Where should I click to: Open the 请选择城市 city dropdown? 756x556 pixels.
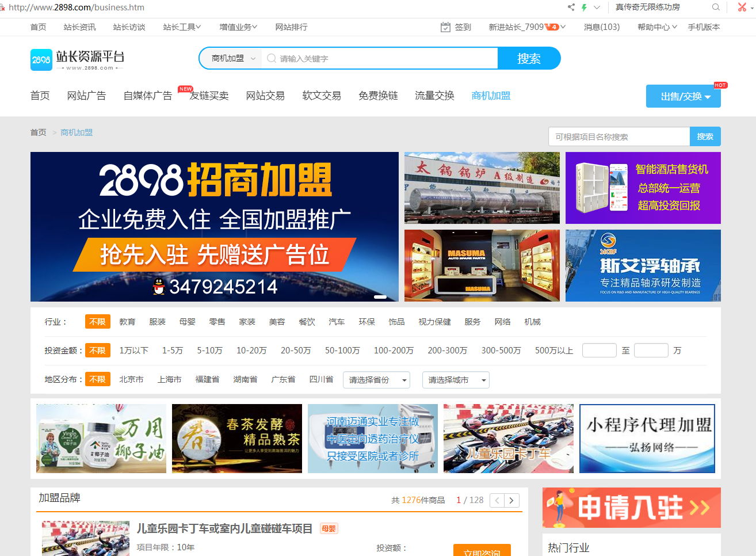coord(456,380)
